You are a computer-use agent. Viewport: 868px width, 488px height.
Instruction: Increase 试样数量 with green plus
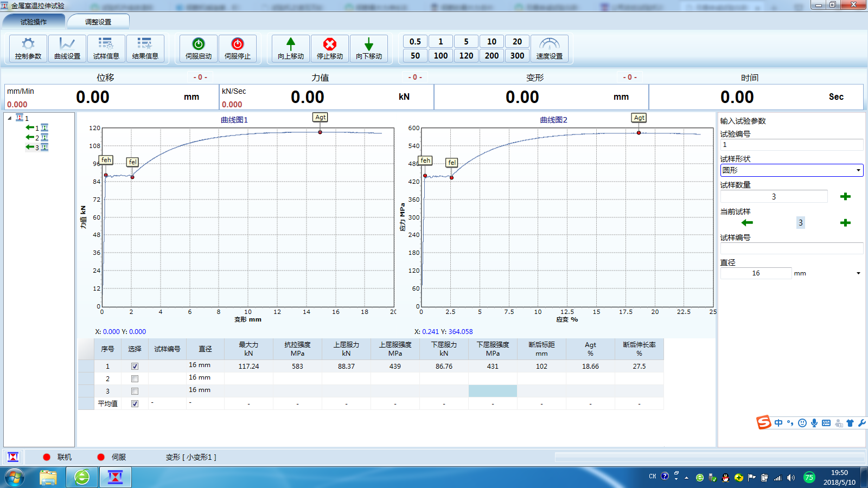[x=845, y=196]
